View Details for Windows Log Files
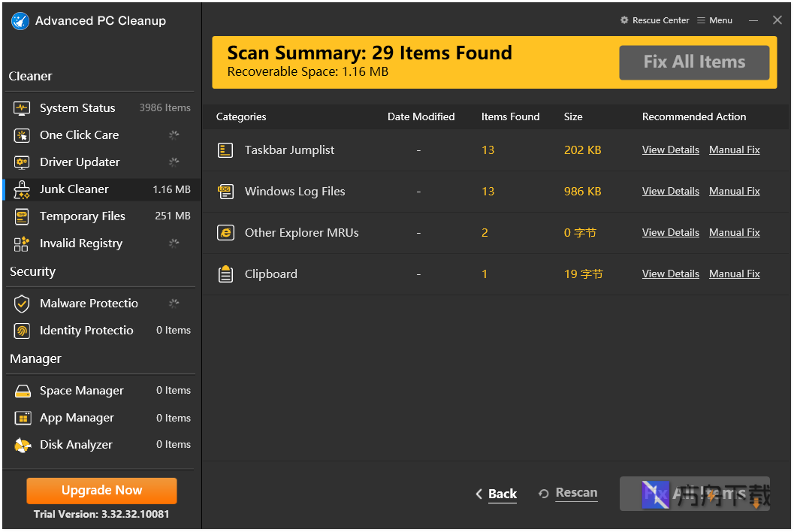Image resolution: width=794 pixels, height=532 pixels. (671, 192)
